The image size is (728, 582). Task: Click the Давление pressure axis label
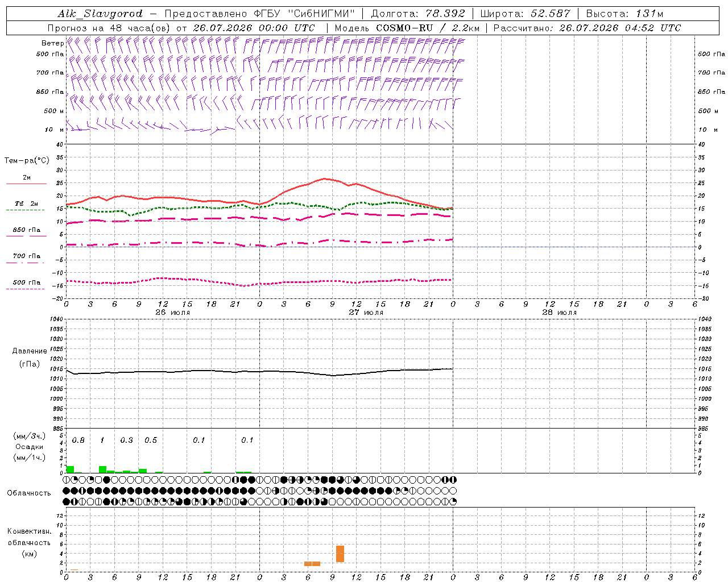tap(30, 351)
